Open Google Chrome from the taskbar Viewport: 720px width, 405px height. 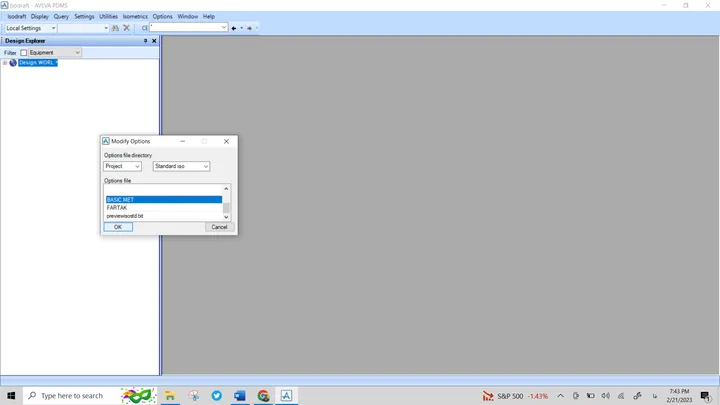point(263,395)
